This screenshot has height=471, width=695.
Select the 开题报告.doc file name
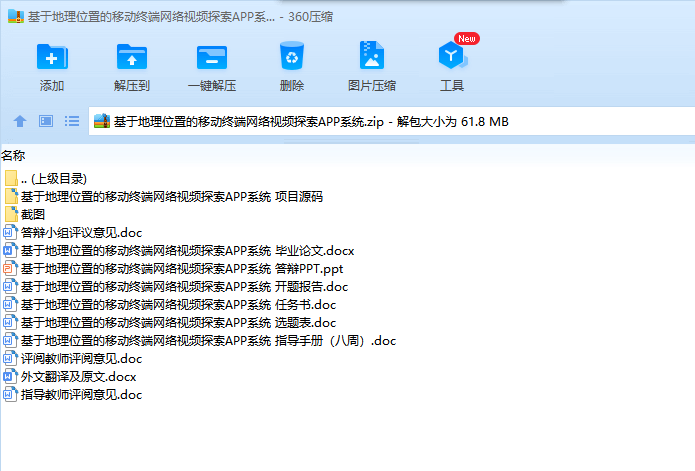point(184,287)
